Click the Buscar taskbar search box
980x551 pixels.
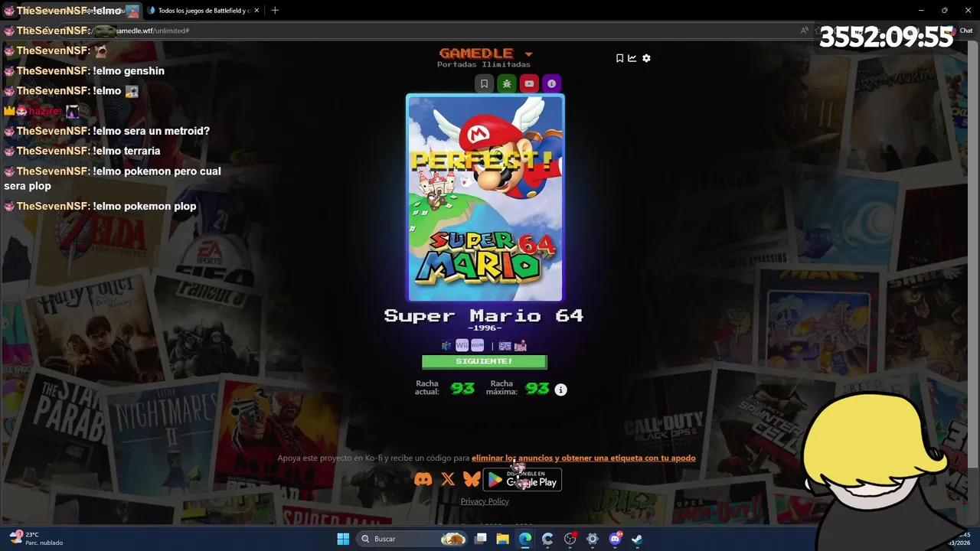413,539
